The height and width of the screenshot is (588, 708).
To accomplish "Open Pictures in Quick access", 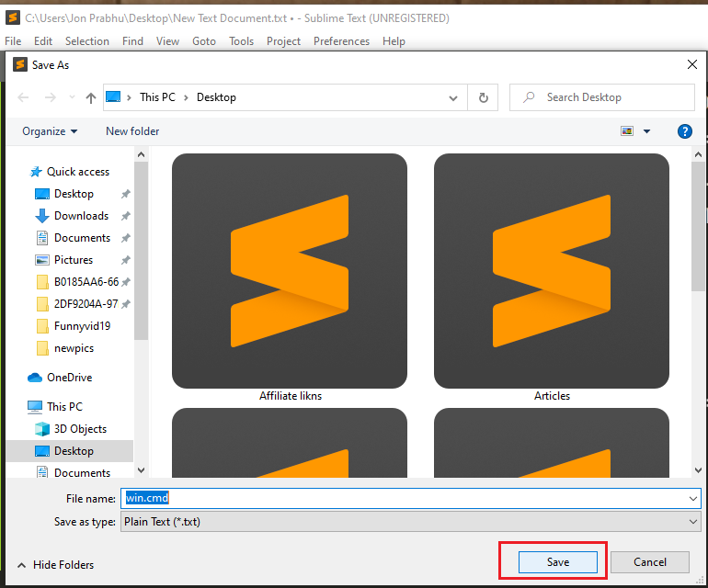I will click(74, 260).
